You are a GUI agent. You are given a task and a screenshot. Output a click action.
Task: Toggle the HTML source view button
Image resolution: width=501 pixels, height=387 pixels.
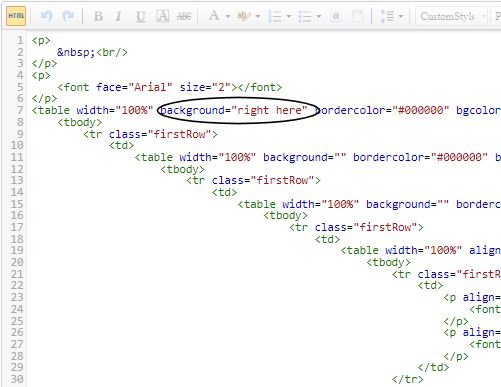[16, 16]
